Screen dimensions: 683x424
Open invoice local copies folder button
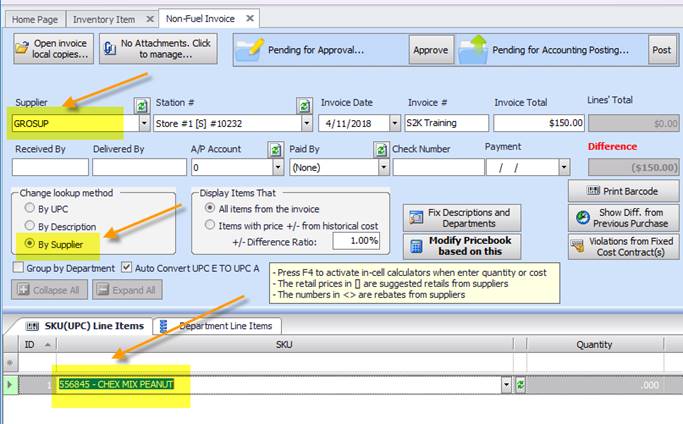53,49
